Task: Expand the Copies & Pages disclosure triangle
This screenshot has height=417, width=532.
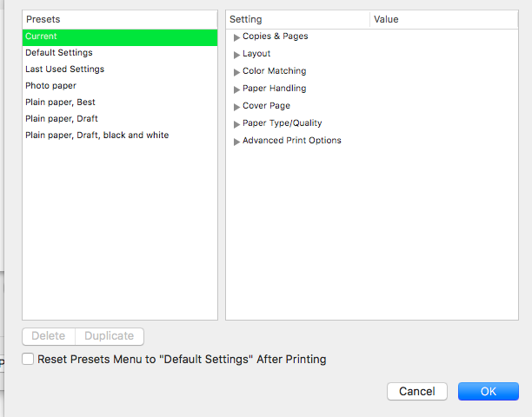Action: tap(236, 37)
